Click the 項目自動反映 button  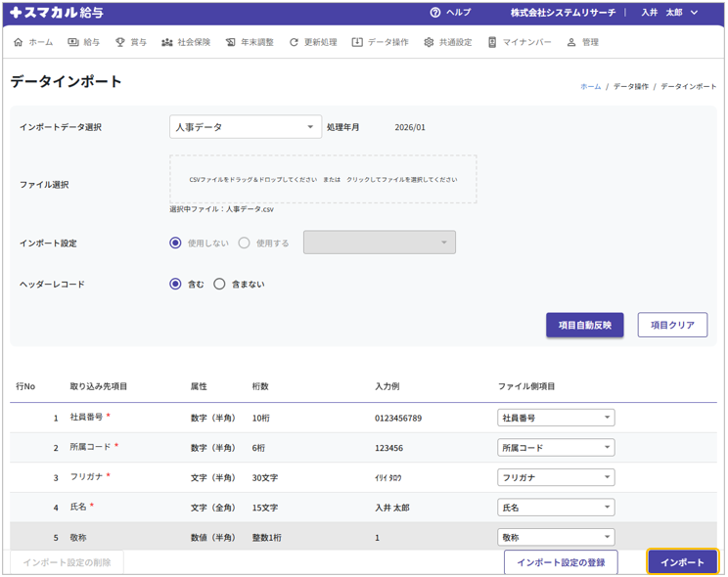[584, 325]
